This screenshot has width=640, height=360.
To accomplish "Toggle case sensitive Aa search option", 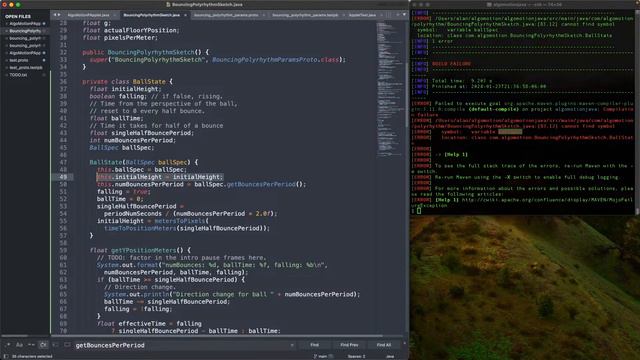I will (19, 345).
